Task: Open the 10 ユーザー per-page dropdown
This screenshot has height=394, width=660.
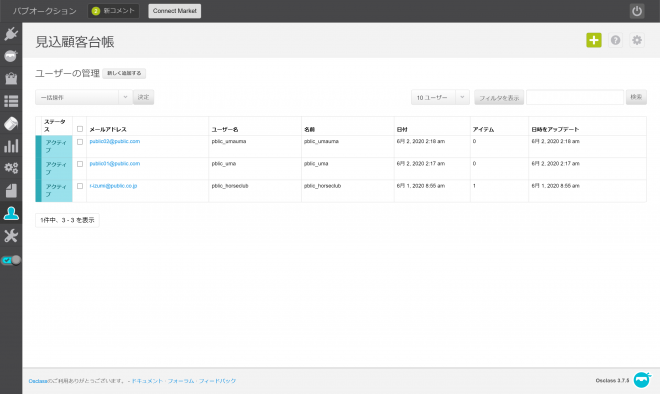Action: click(x=440, y=97)
